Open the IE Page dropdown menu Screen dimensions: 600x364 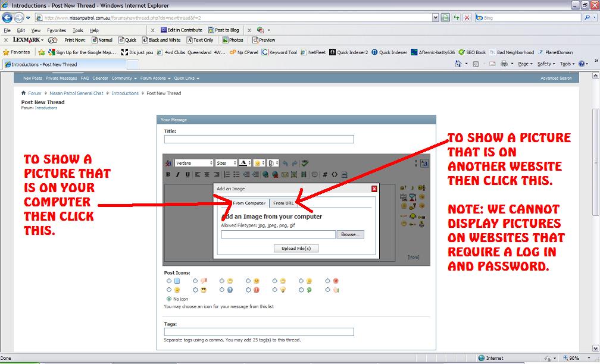tap(525, 64)
